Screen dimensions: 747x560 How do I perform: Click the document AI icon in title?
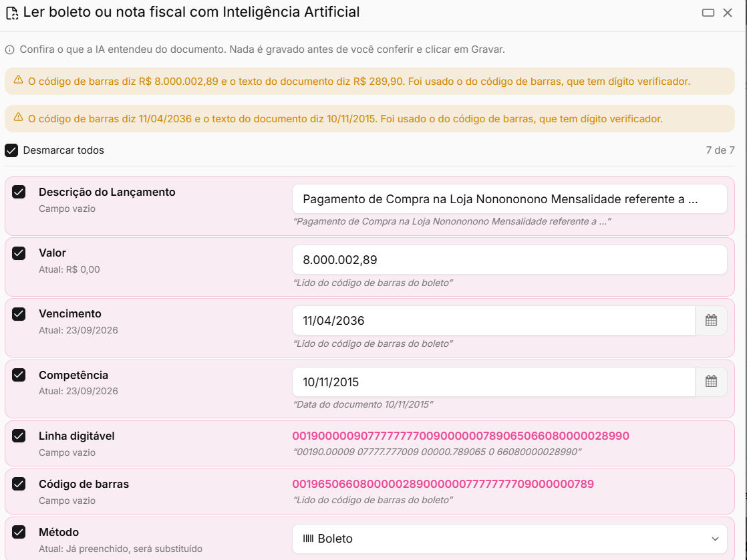[12, 13]
